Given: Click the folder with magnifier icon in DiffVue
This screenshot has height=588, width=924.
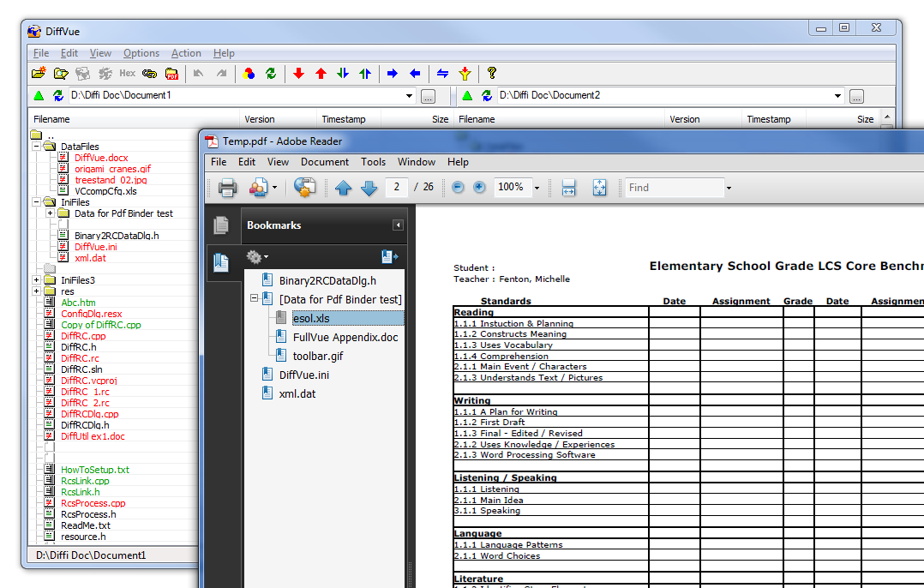Looking at the screenshot, I should click(x=61, y=73).
